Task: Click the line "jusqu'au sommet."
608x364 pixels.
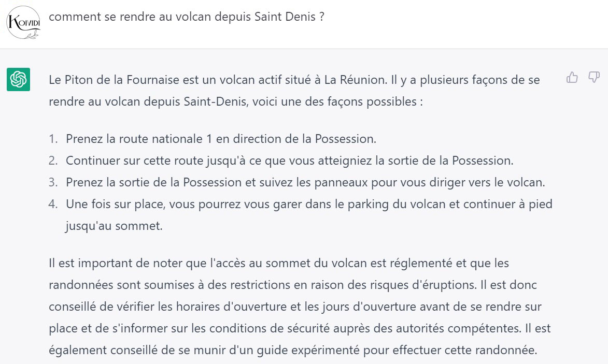Action: tap(114, 226)
